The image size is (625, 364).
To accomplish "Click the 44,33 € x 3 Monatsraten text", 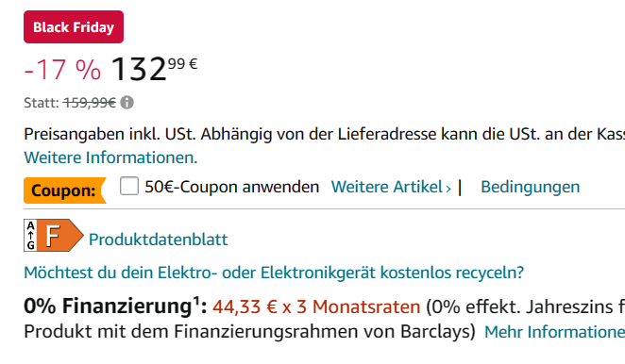I will coord(316,307).
